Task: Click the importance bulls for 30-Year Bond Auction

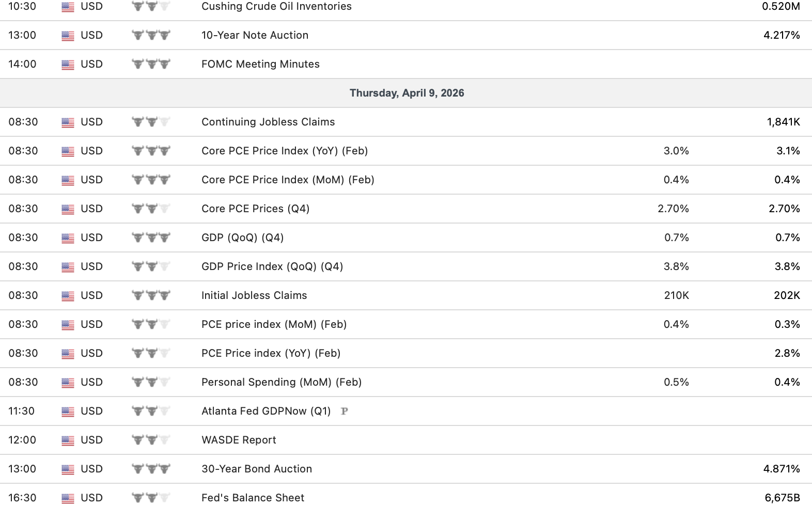Action: click(151, 469)
